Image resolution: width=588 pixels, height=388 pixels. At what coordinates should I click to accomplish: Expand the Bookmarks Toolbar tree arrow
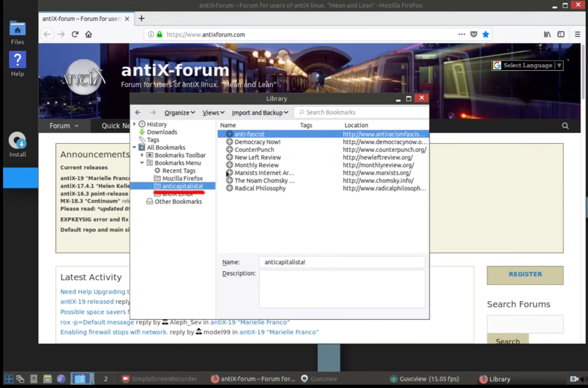[x=142, y=155]
